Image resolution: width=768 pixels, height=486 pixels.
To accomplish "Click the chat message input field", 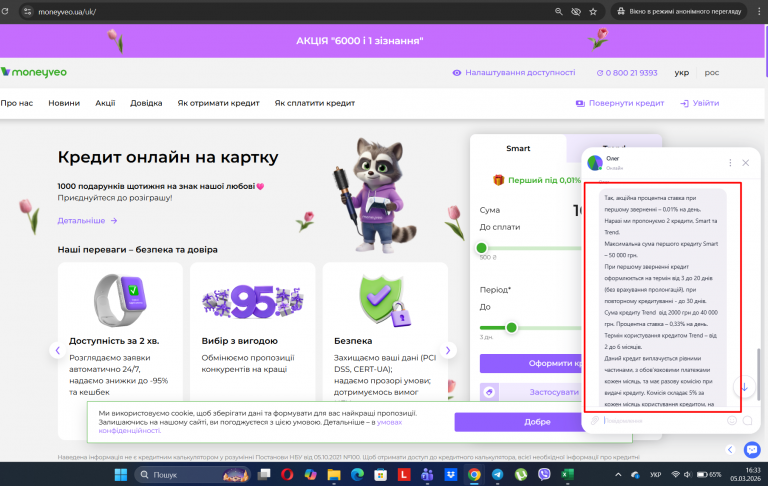I will pos(663,420).
